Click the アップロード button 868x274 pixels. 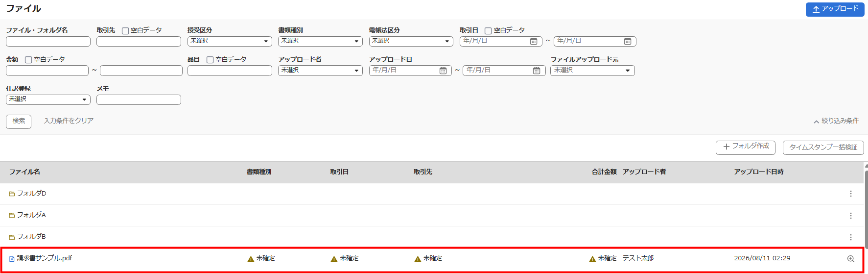835,9
